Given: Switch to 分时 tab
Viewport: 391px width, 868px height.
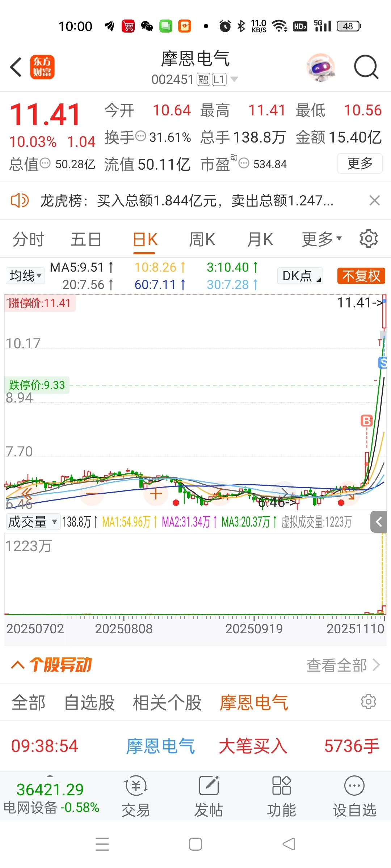Looking at the screenshot, I should click(x=28, y=239).
